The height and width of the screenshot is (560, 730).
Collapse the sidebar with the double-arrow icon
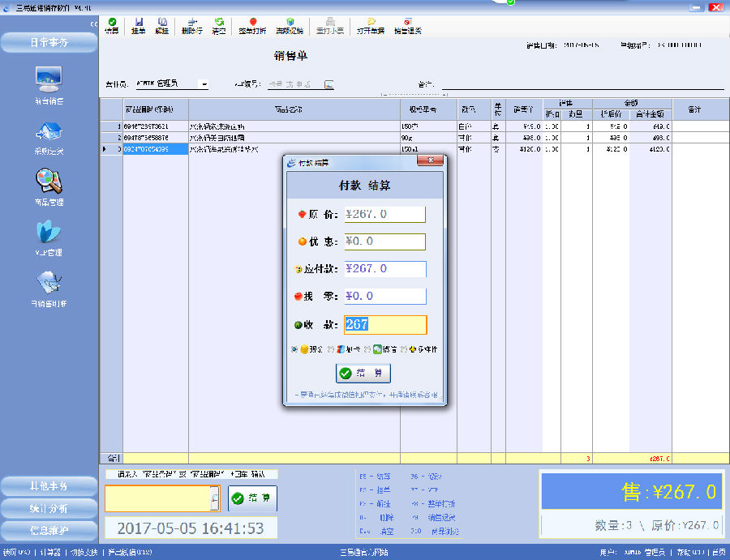click(x=94, y=24)
